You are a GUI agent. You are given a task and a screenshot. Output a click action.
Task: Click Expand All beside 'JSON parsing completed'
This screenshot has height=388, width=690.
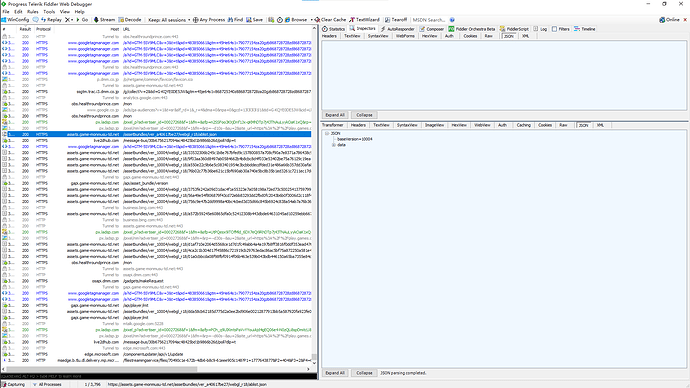point(335,373)
